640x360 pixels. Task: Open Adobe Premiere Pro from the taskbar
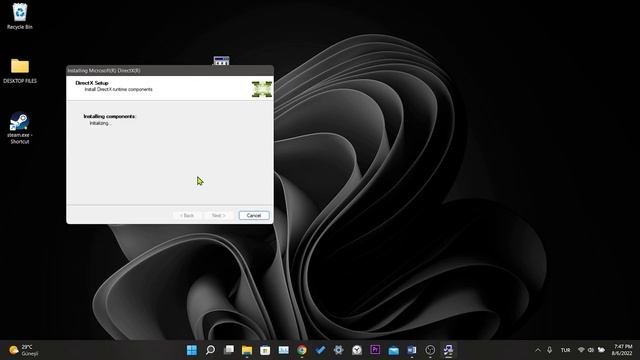(x=375, y=350)
